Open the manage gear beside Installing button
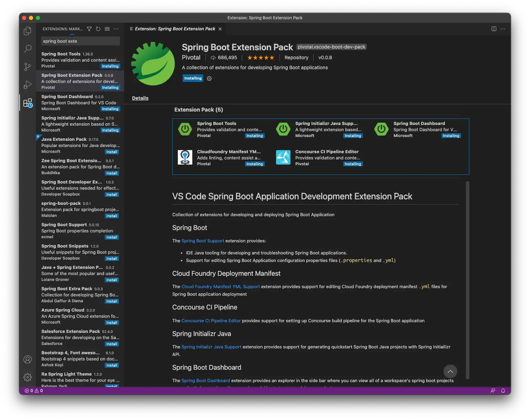This screenshot has height=420, width=530. 209,78
